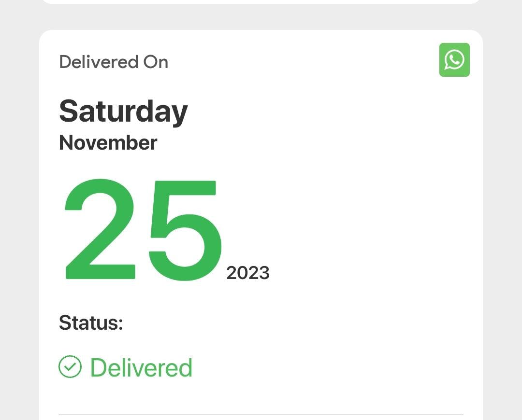The image size is (522, 420).
Task: Click the word On in the heading
Action: point(156,62)
